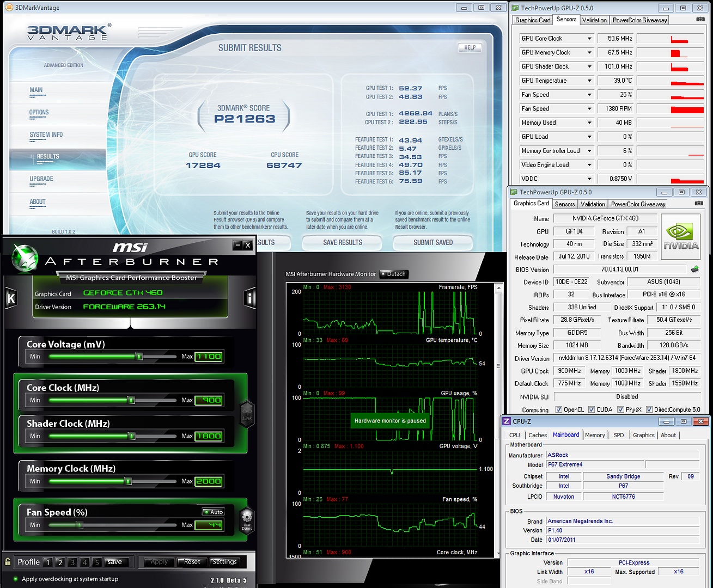Click the GPU-Z icon in Sensors window title bar
713x588 pixels.
[515, 8]
